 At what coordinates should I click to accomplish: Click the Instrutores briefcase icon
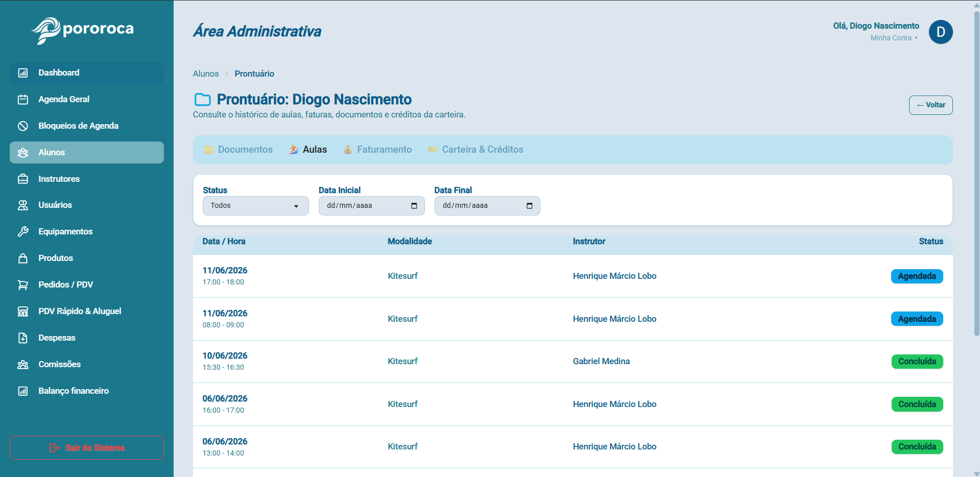[x=23, y=179]
